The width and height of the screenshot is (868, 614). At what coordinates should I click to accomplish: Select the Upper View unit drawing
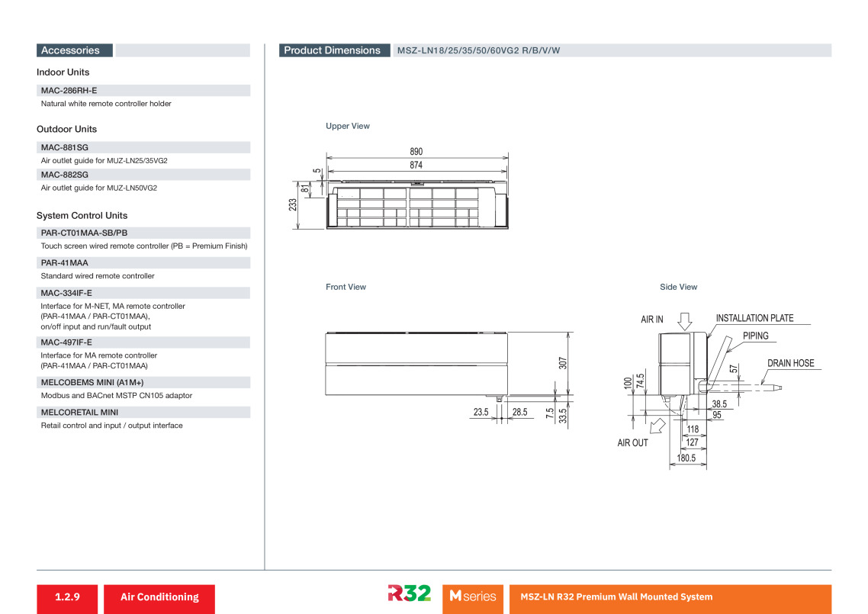point(417,205)
